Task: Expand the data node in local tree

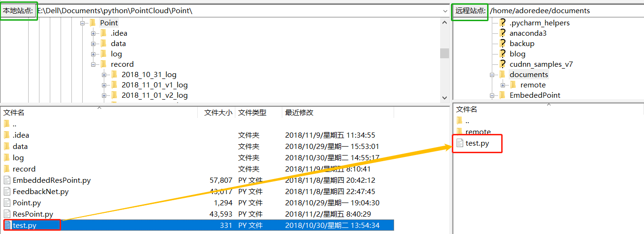Action: [x=93, y=43]
